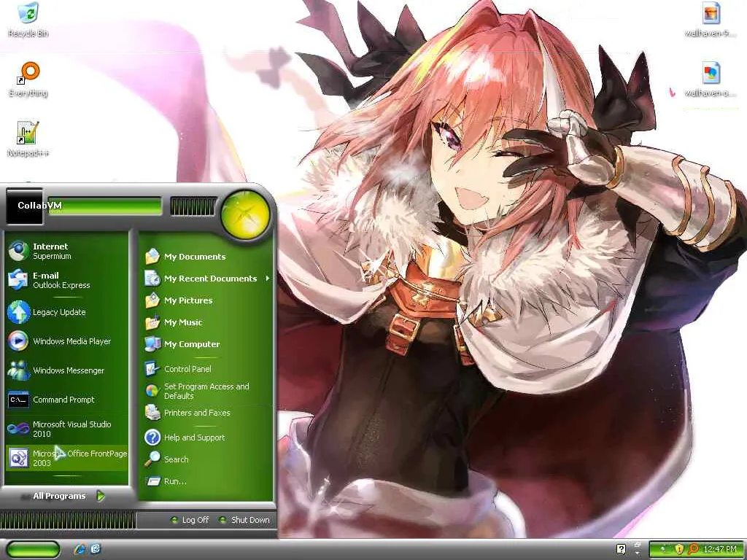The width and height of the screenshot is (747, 560).
Task: Click the CollabVM user name
Action: click(39, 205)
